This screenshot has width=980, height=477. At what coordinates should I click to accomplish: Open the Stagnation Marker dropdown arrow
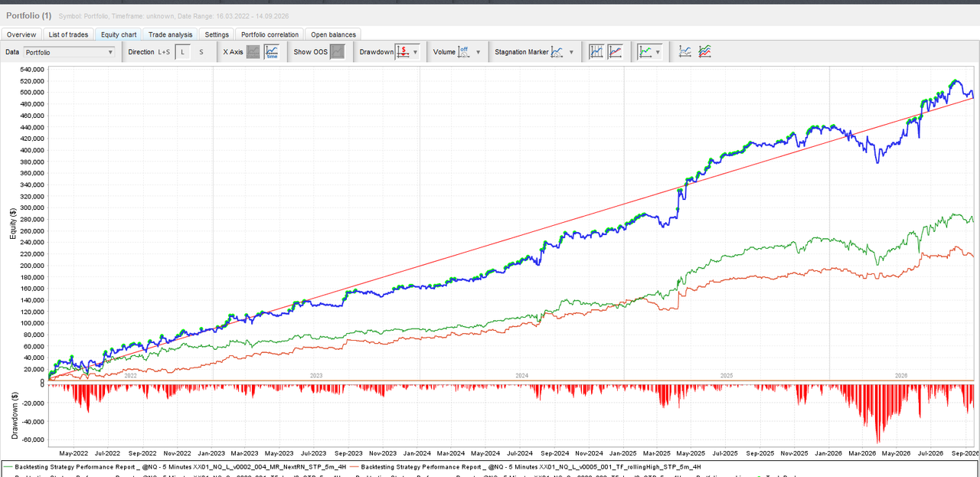tap(571, 52)
